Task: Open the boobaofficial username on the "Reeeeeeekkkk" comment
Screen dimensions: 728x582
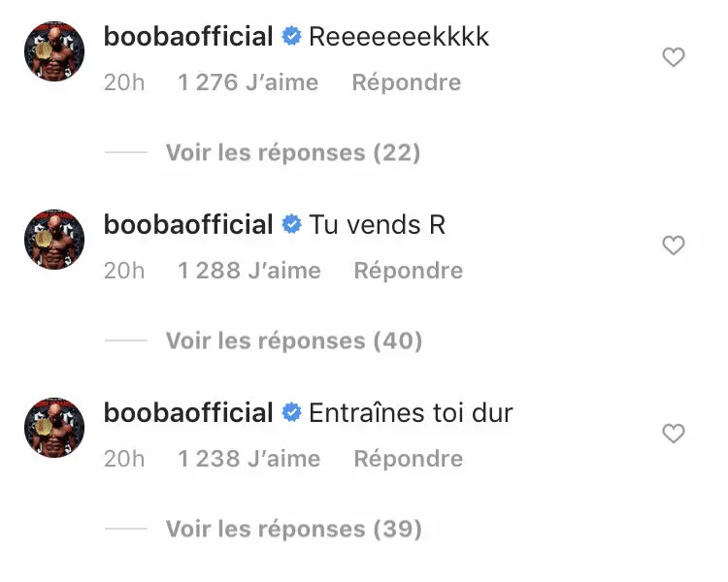Action: click(188, 38)
